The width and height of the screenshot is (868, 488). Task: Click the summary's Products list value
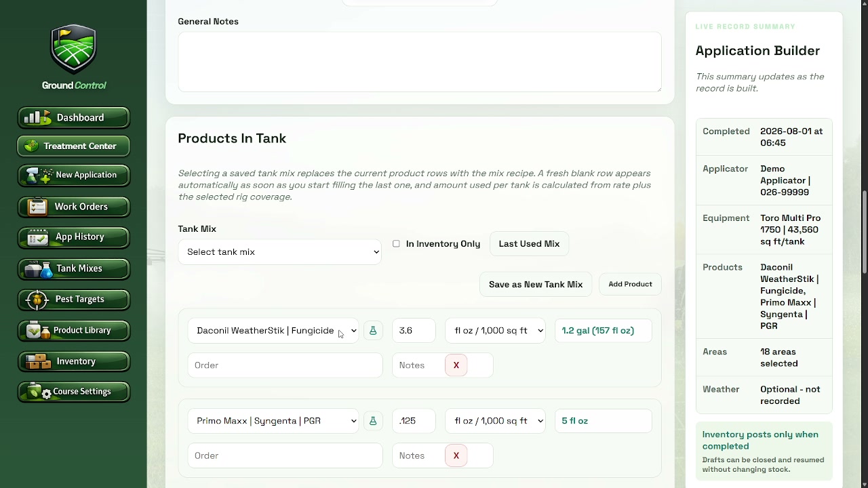coord(789,297)
